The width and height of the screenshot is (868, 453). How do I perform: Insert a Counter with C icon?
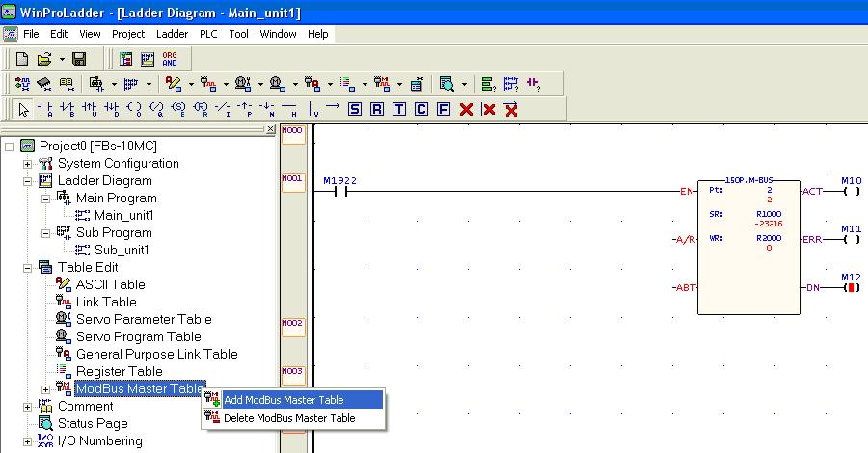click(421, 109)
